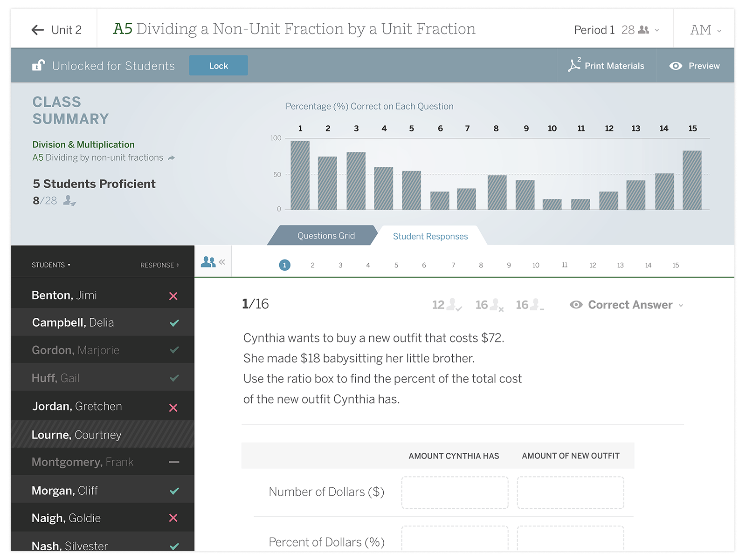Select question 13 in the question navigator
The height and width of the screenshot is (560, 746).
tap(620, 265)
